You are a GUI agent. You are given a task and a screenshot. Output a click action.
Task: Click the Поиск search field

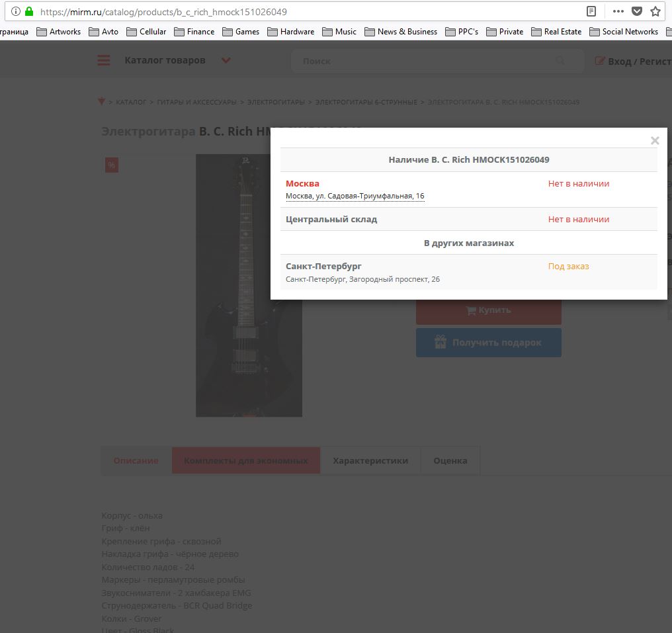click(437, 62)
